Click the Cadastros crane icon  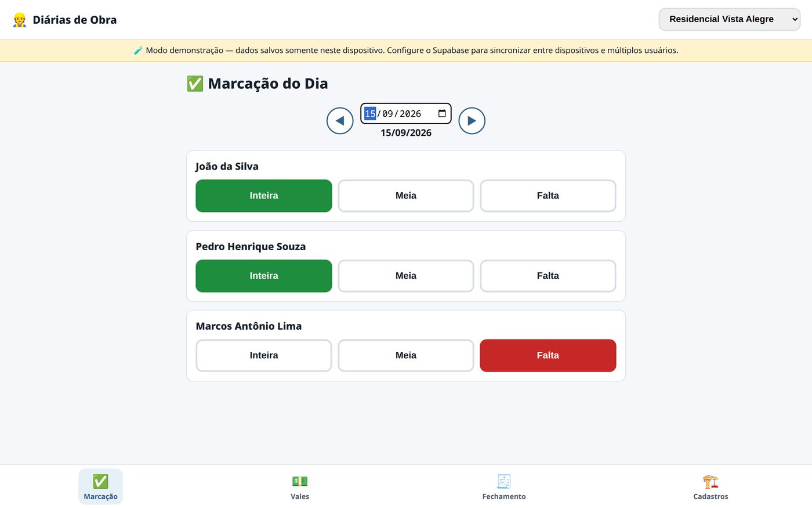coord(710,481)
